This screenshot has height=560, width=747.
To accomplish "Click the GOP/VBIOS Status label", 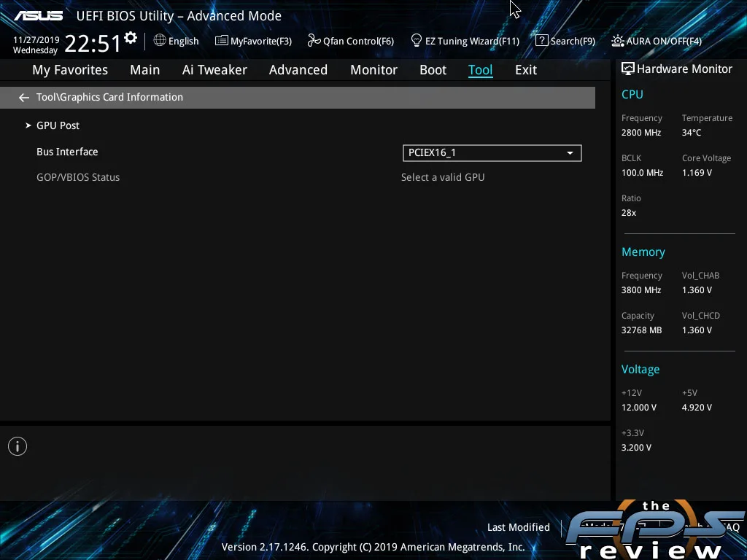I will coord(78,177).
